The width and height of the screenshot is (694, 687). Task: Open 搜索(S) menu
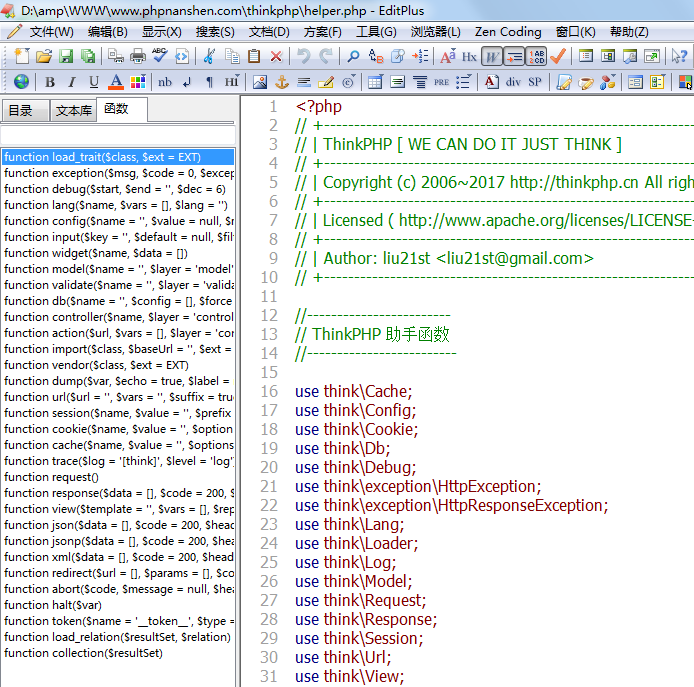coord(215,32)
